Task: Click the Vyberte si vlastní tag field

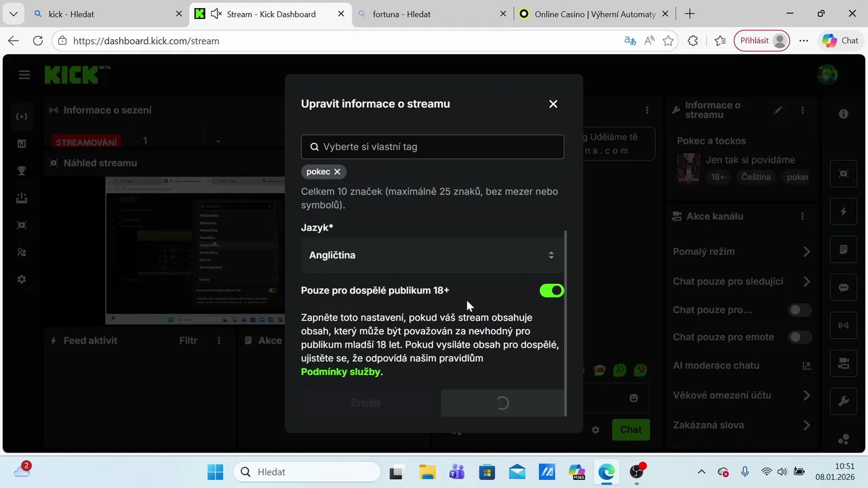Action: coord(433,146)
